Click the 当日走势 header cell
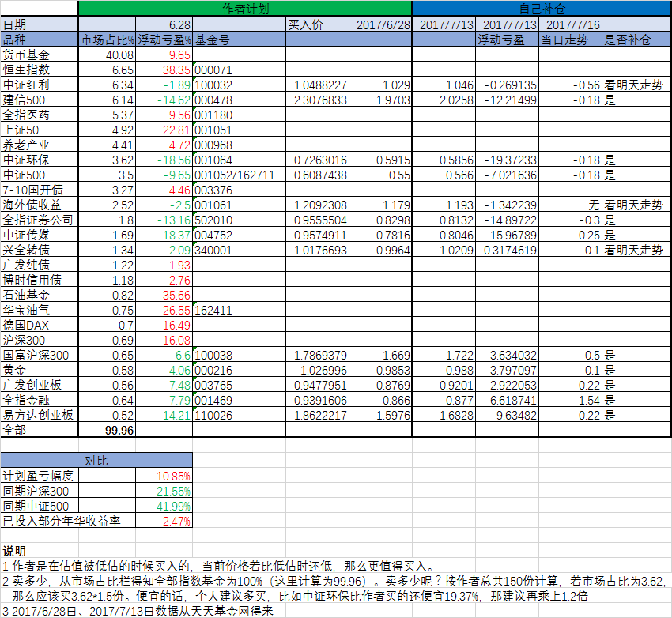Viewport: 672px width, 618px height. point(571,40)
